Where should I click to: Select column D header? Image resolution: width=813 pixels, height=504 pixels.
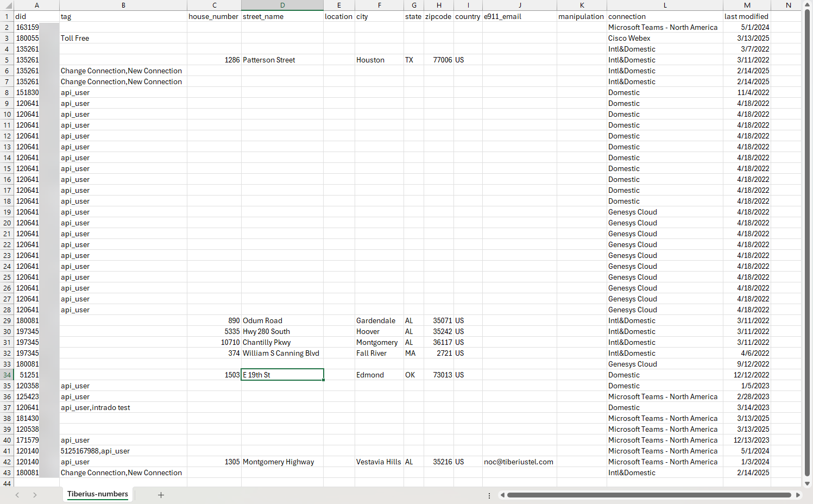click(x=282, y=5)
